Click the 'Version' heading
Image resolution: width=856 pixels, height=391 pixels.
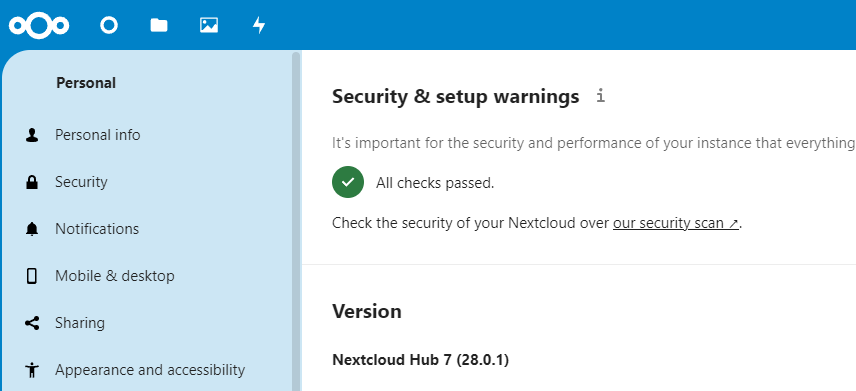point(367,311)
